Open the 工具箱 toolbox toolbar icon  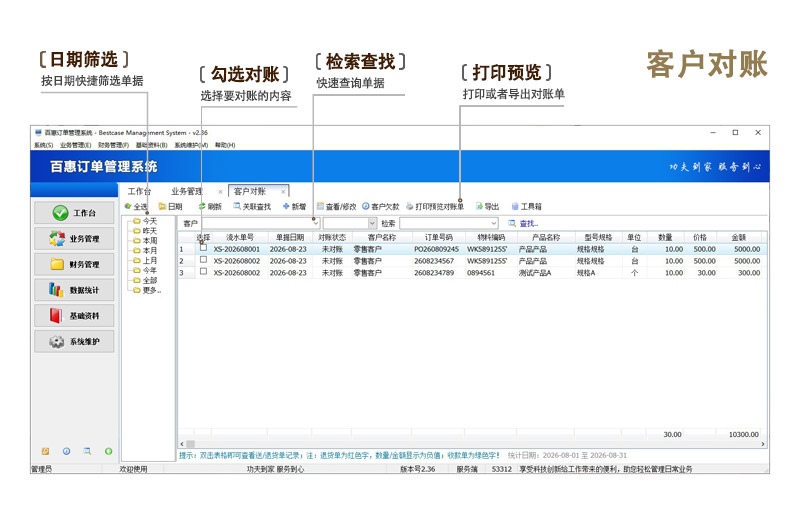point(515,206)
